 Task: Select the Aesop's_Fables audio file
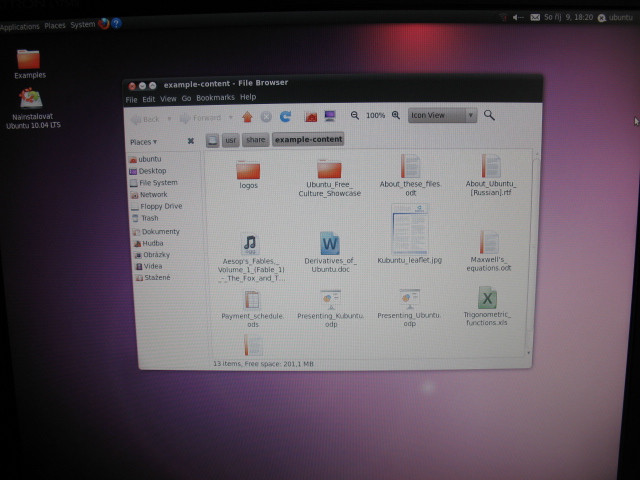coord(251,258)
